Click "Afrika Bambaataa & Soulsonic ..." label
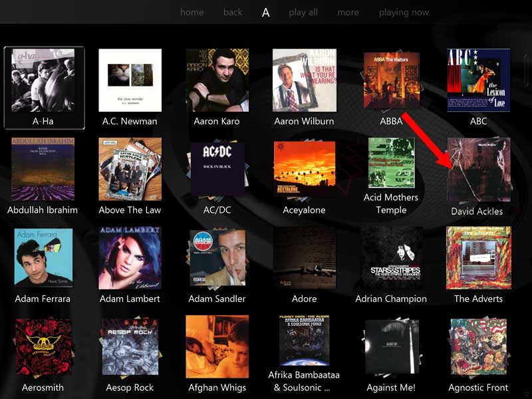 [x=304, y=381]
